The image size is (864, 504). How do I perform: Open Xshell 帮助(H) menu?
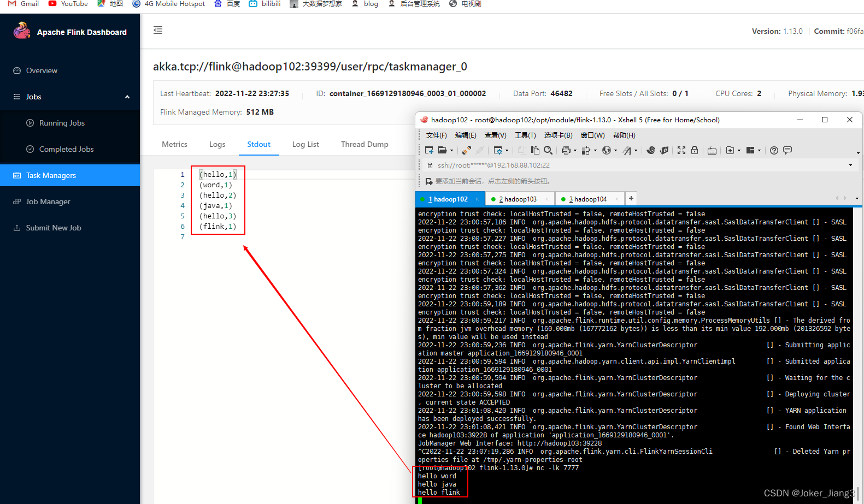624,135
